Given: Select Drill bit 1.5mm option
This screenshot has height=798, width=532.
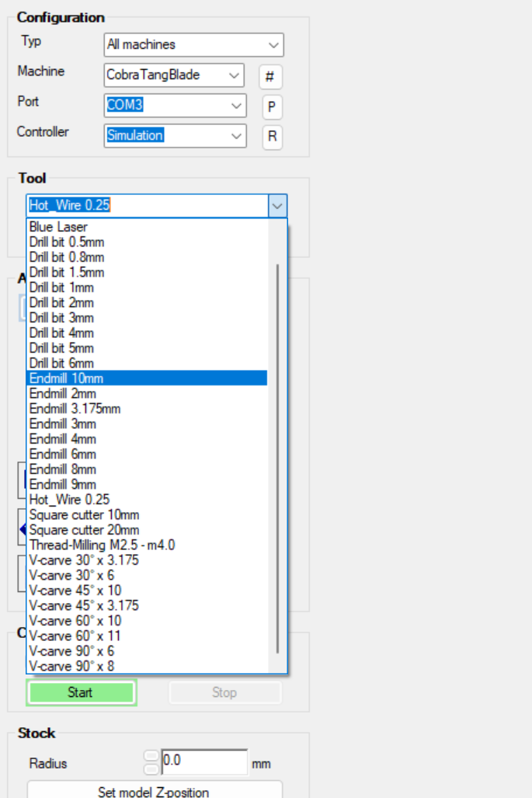Looking at the screenshot, I should point(147,272).
